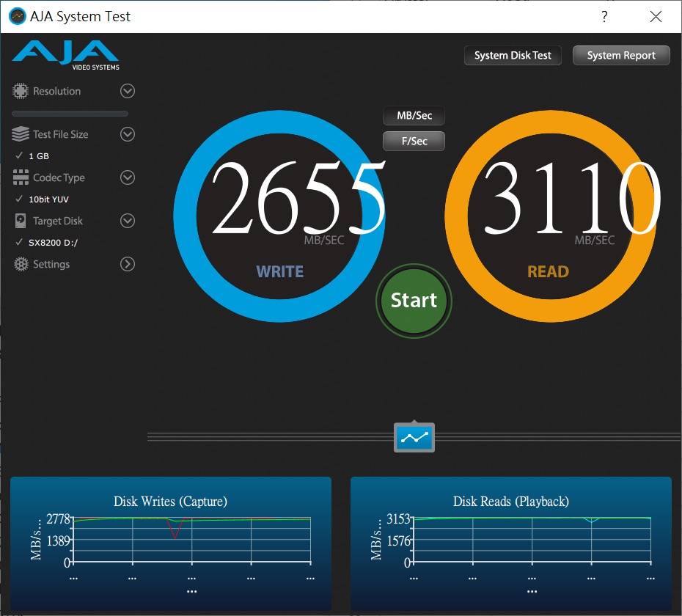Click the Settings label

click(x=51, y=264)
